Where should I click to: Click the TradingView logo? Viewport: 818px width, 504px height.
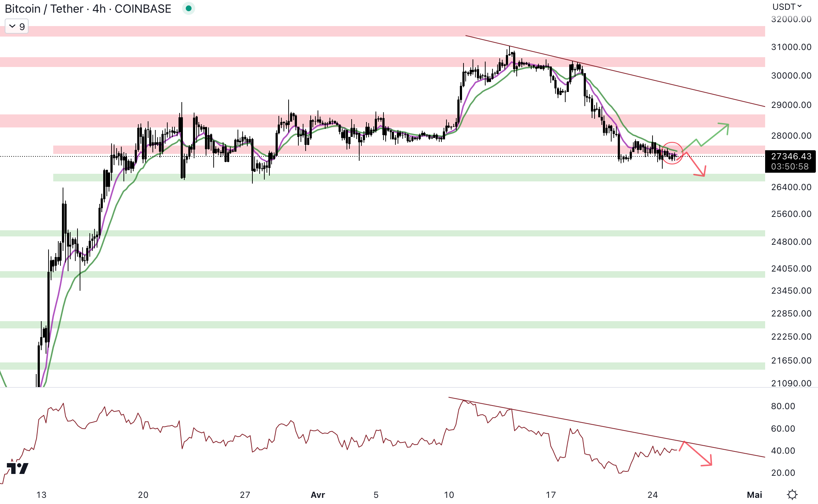(x=17, y=468)
